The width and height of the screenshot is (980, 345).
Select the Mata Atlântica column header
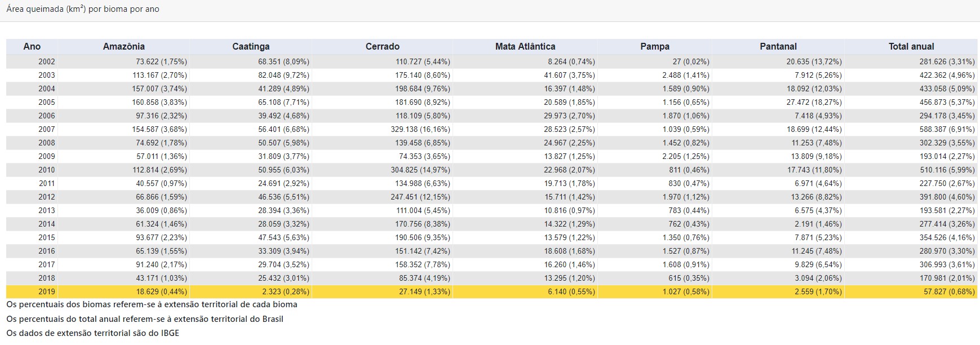525,47
